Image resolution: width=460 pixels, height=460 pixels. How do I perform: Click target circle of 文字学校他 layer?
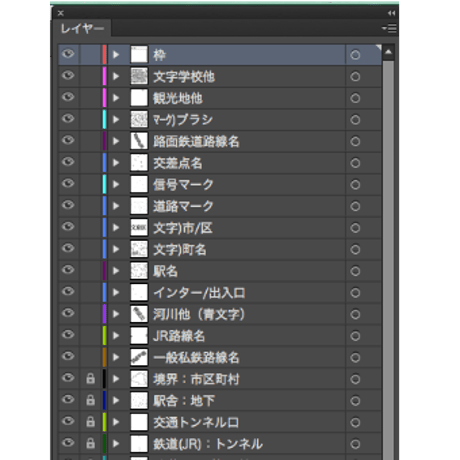(x=355, y=76)
